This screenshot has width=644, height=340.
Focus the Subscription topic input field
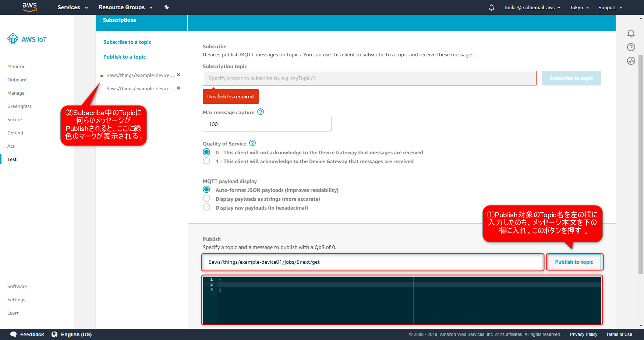[x=369, y=78]
